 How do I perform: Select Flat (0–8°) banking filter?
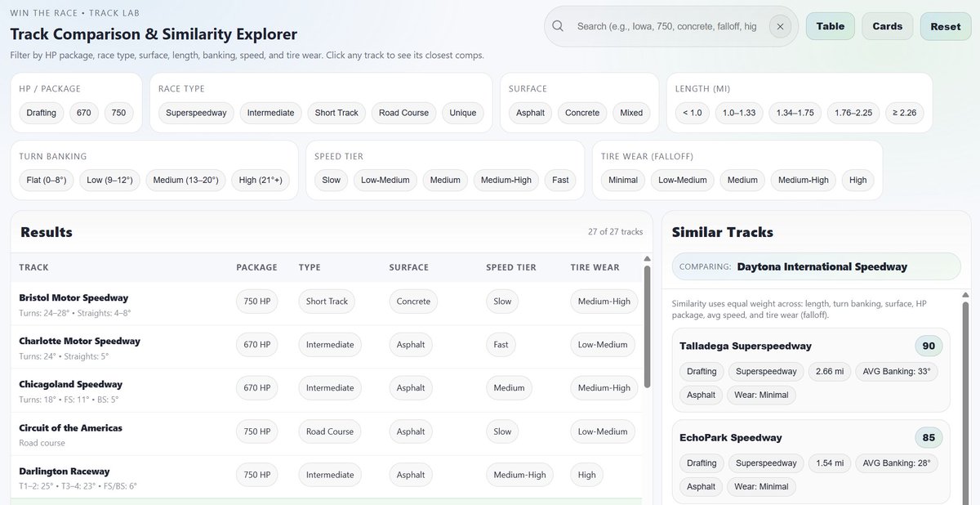click(47, 180)
